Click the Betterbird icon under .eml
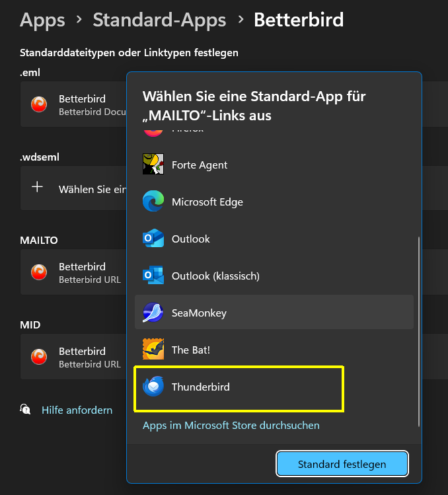The height and width of the screenshot is (495, 448). 39,104
